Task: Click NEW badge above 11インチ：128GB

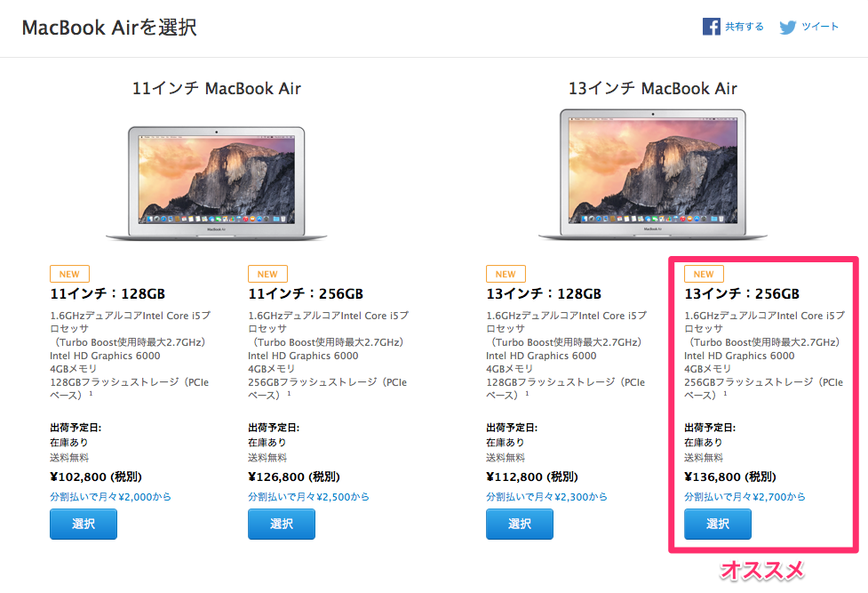Action: pyautogui.click(x=70, y=274)
